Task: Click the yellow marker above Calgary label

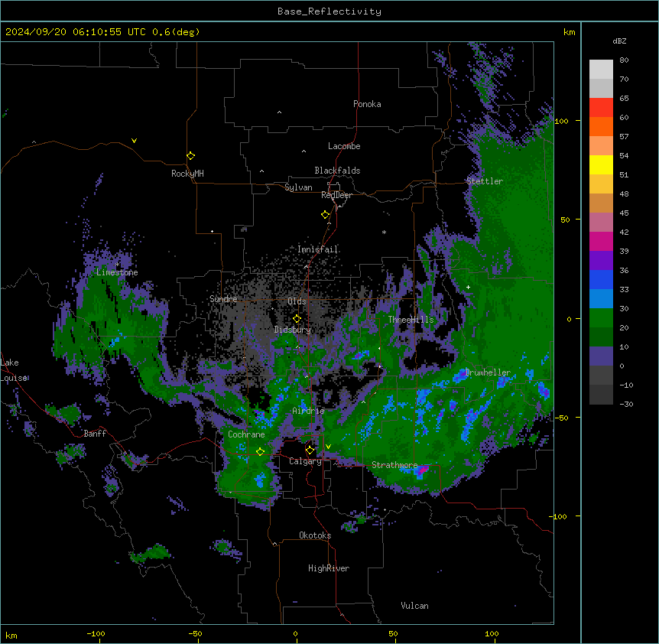Action: (x=310, y=450)
